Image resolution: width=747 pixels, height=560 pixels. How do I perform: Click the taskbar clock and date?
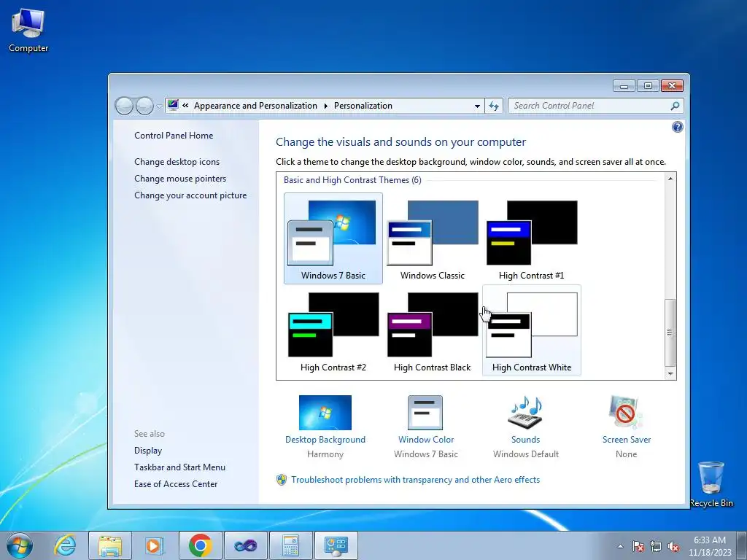pos(709,546)
